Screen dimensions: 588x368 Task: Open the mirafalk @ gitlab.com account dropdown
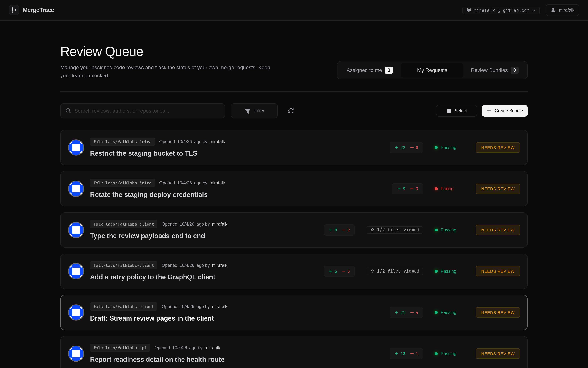tap(501, 10)
